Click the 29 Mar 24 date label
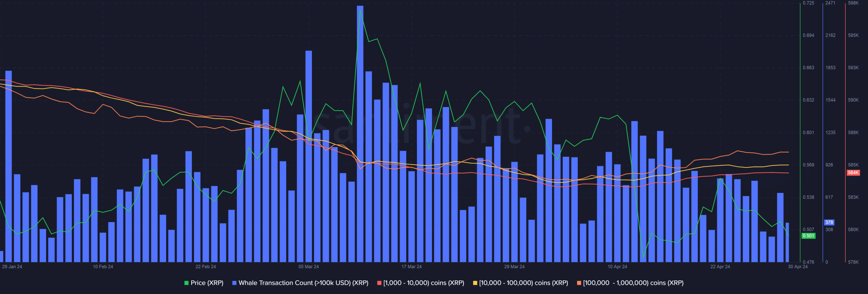The width and height of the screenshot is (868, 294). pyautogui.click(x=514, y=267)
